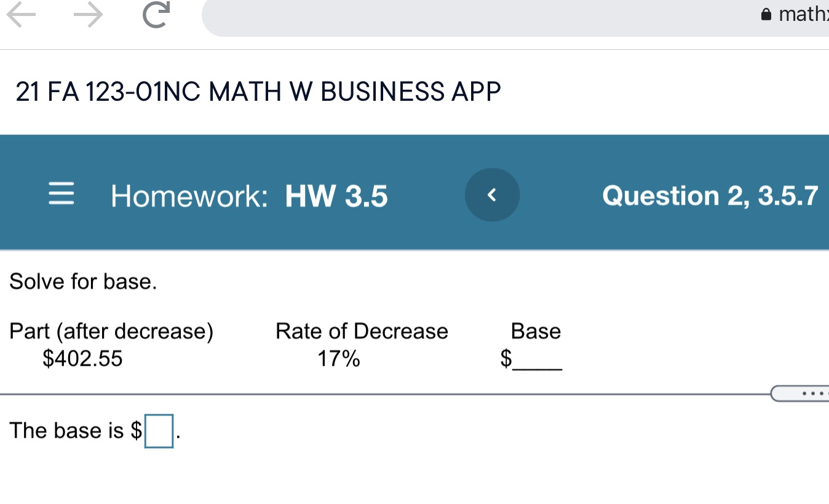Click the base answer entry box

tap(160, 430)
